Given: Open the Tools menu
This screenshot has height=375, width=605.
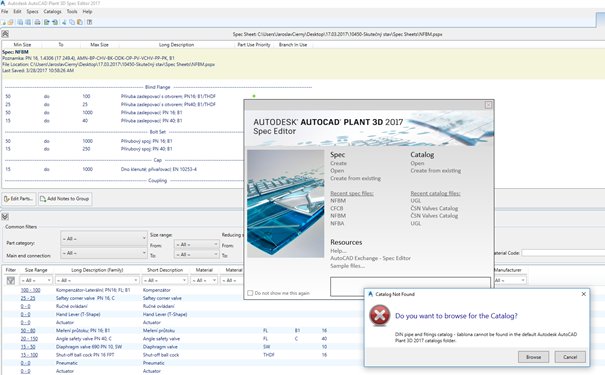Looking at the screenshot, I should click(x=72, y=12).
